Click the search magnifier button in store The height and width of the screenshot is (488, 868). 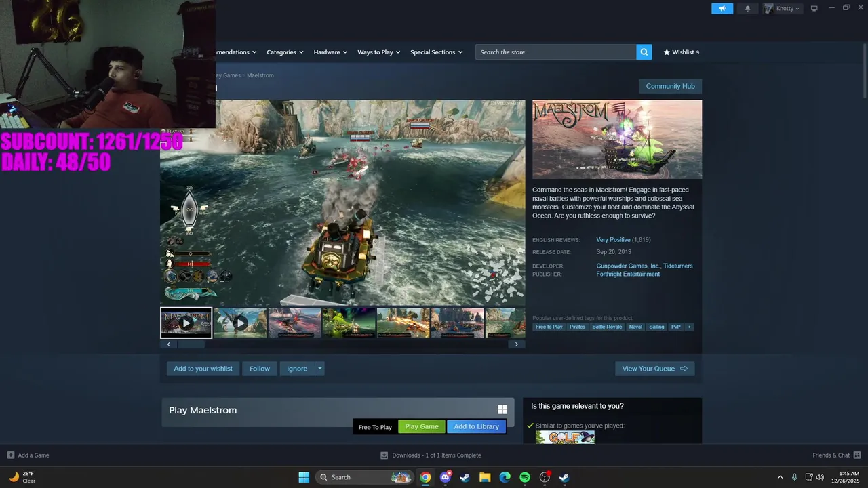click(x=644, y=52)
